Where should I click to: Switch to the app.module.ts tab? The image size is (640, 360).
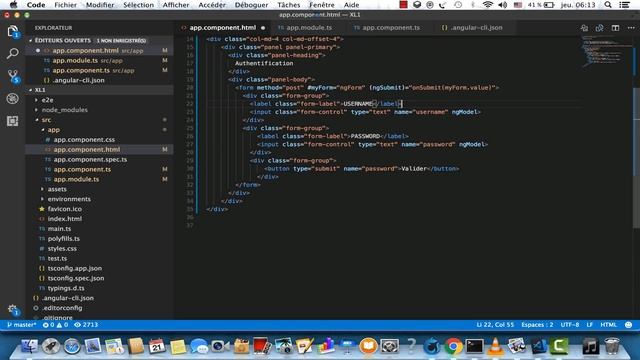pos(309,28)
